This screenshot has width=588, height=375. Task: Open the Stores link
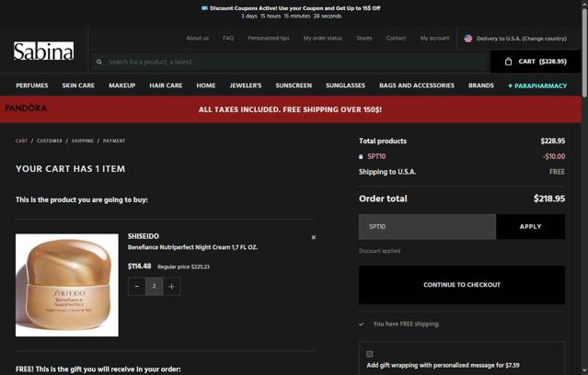tap(364, 39)
